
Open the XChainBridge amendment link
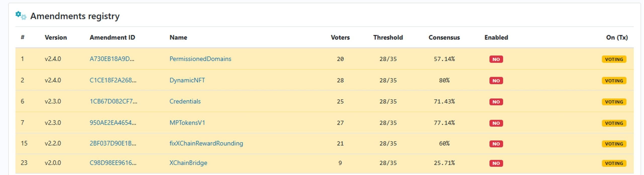point(188,163)
